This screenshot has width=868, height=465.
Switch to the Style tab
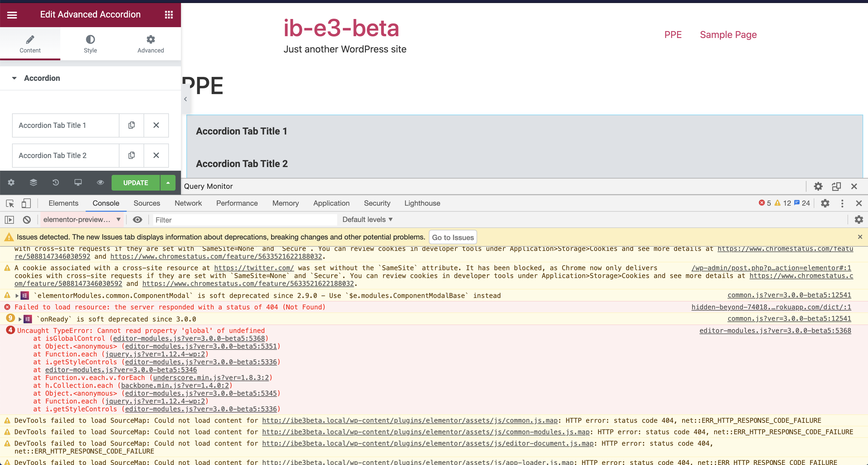tap(90, 44)
